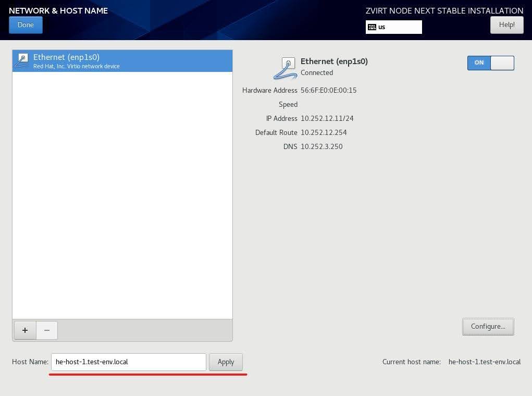Click the keyboard icon beside us
532x396 pixels.
tap(372, 27)
